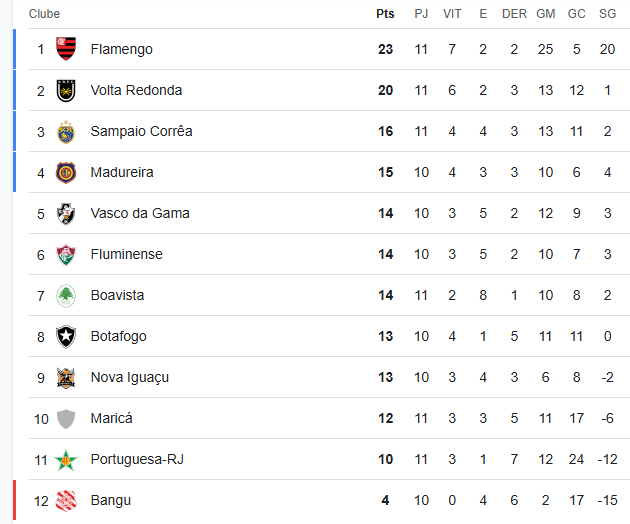The image size is (630, 524).
Task: Click the Madureira club crest
Action: 66,173
